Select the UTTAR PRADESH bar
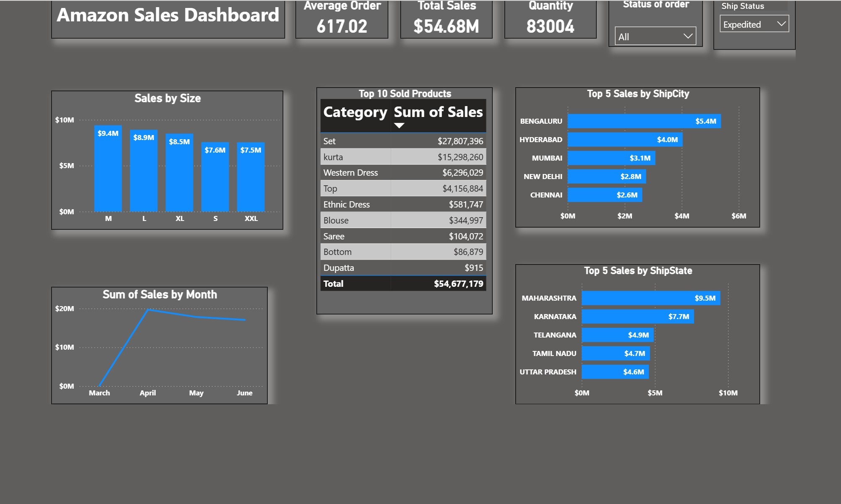841x504 pixels. pyautogui.click(x=615, y=372)
